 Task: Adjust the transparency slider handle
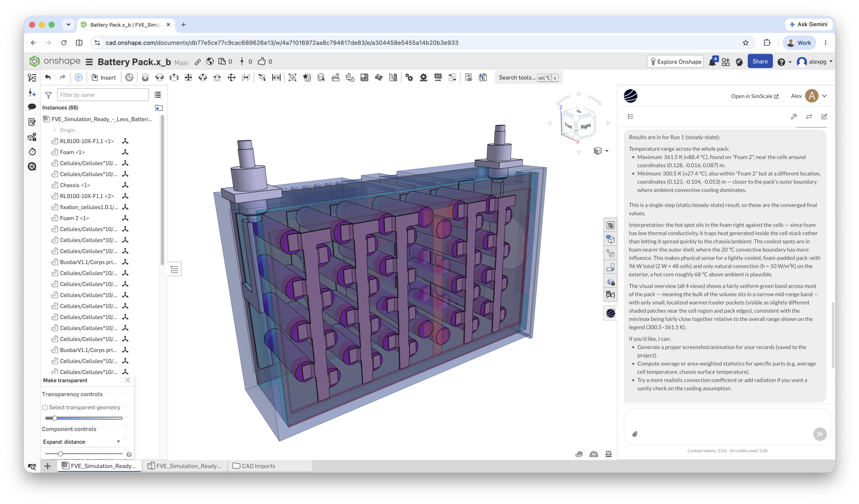coord(55,418)
